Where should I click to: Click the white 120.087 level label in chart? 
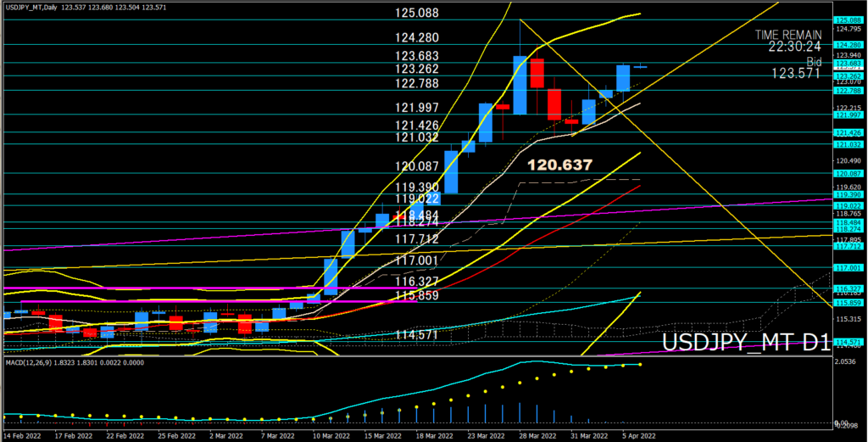[417, 166]
